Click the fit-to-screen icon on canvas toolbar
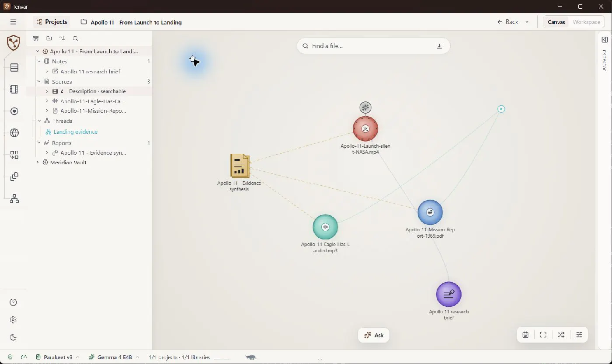The width and height of the screenshot is (612, 364). tap(543, 335)
